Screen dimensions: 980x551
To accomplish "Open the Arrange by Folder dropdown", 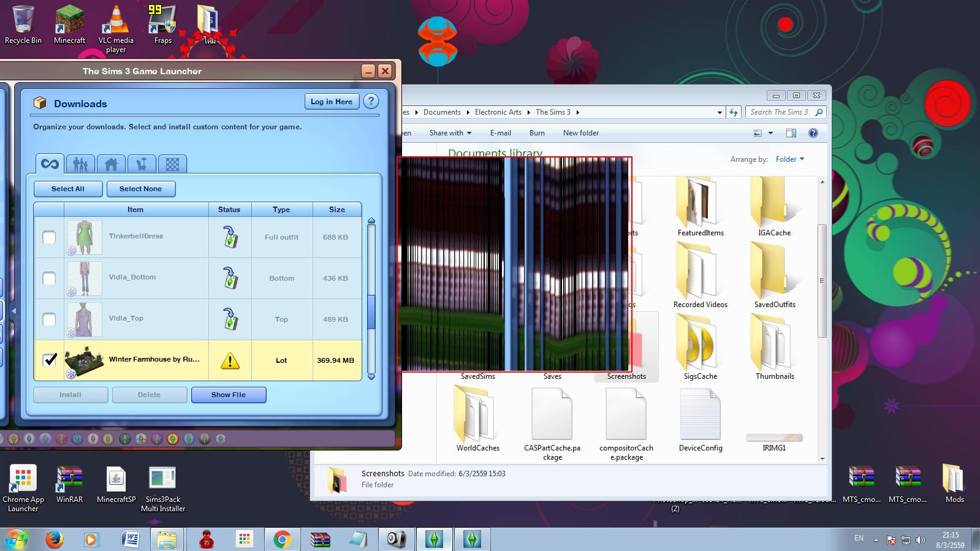I will [x=789, y=159].
